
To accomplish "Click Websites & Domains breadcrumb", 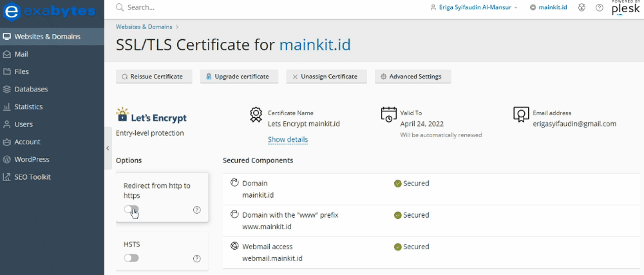I will click(144, 26).
